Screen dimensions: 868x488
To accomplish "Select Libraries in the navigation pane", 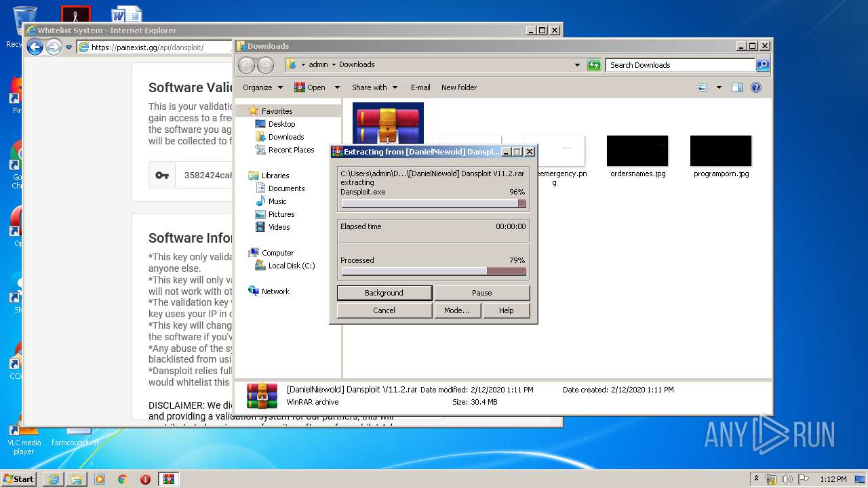I will coord(275,176).
